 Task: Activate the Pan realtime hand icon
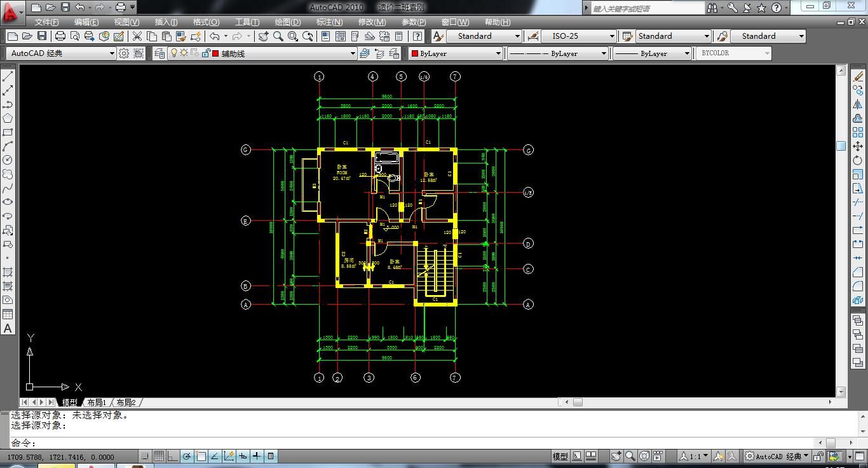tap(263, 36)
